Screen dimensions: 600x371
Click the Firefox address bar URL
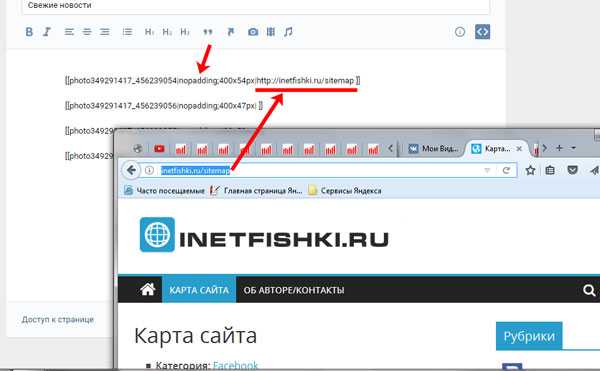point(196,171)
